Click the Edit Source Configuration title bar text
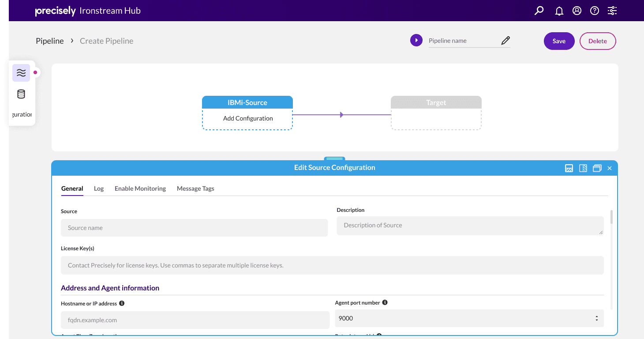Screen dimensions: 644x339 [x=335, y=168]
